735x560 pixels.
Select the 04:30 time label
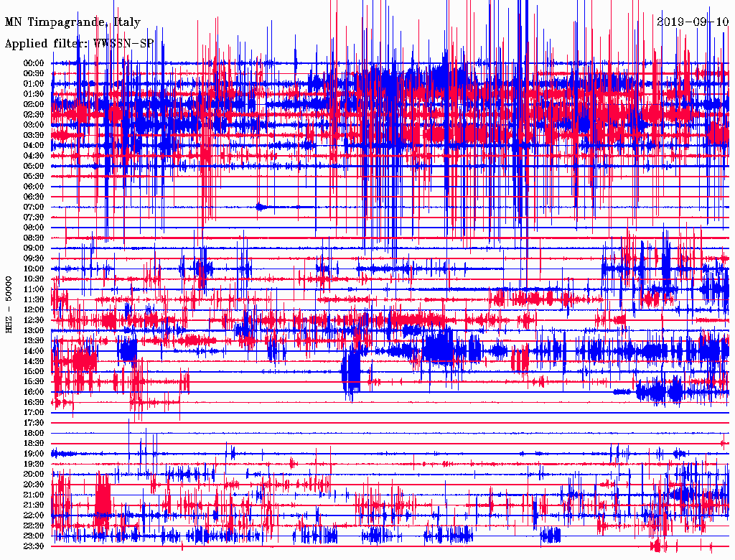coord(34,155)
